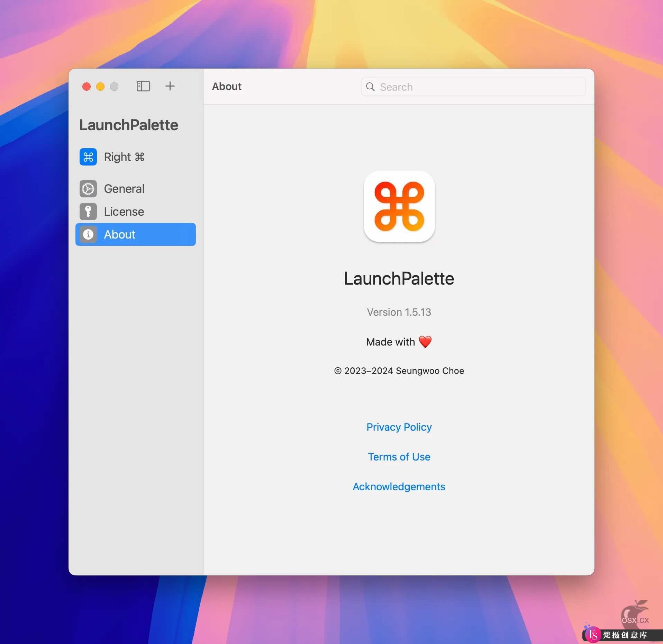
Task: Go to the License section
Action: click(x=136, y=212)
